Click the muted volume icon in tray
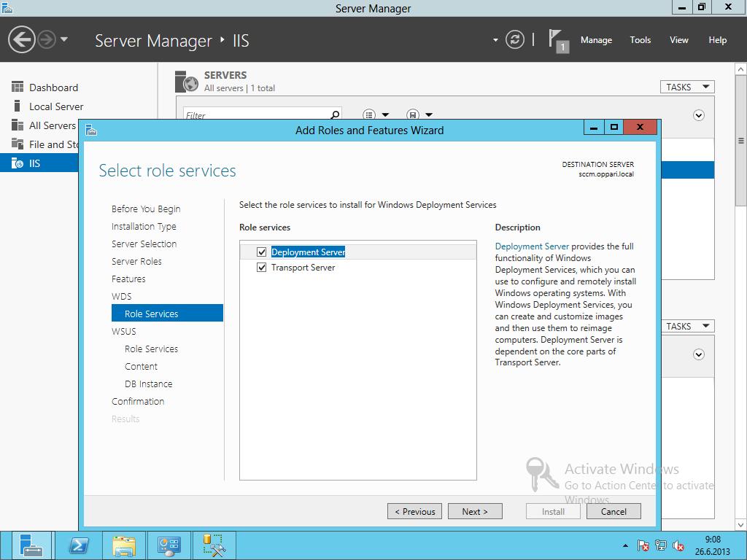Viewport: 747px width, 560px height. pos(678,545)
